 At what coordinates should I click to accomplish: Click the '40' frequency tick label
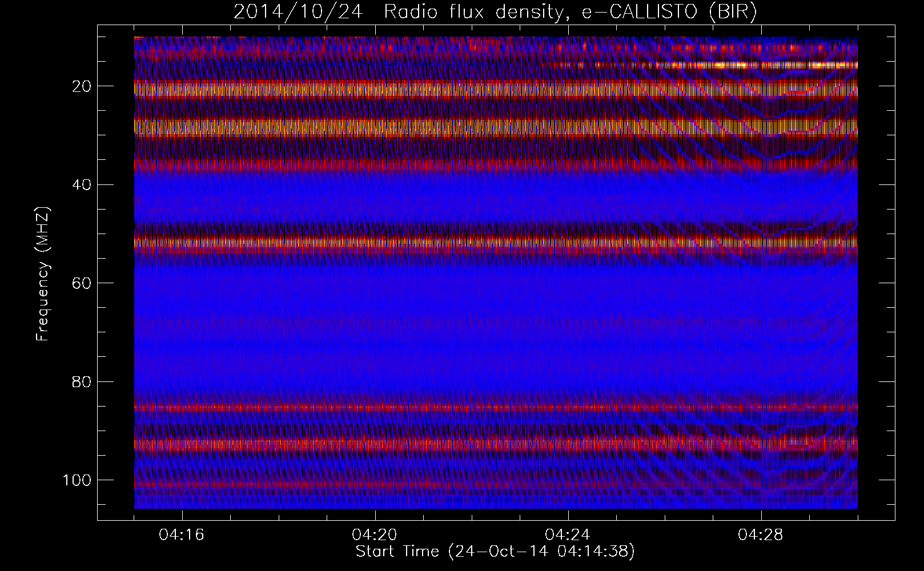(82, 184)
